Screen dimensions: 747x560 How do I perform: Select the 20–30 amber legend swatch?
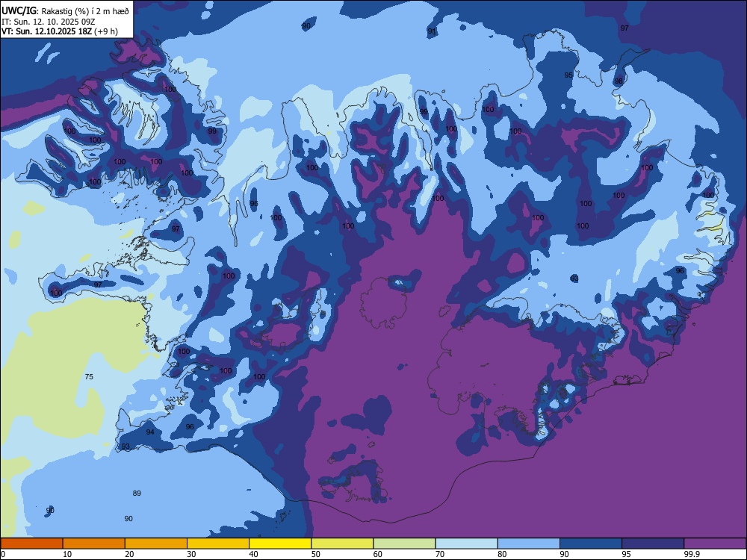pos(156,544)
